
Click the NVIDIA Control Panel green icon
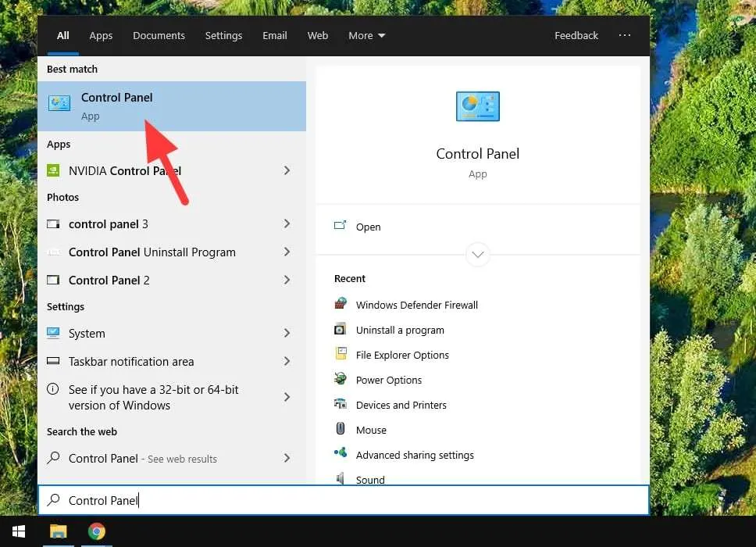[x=53, y=170]
